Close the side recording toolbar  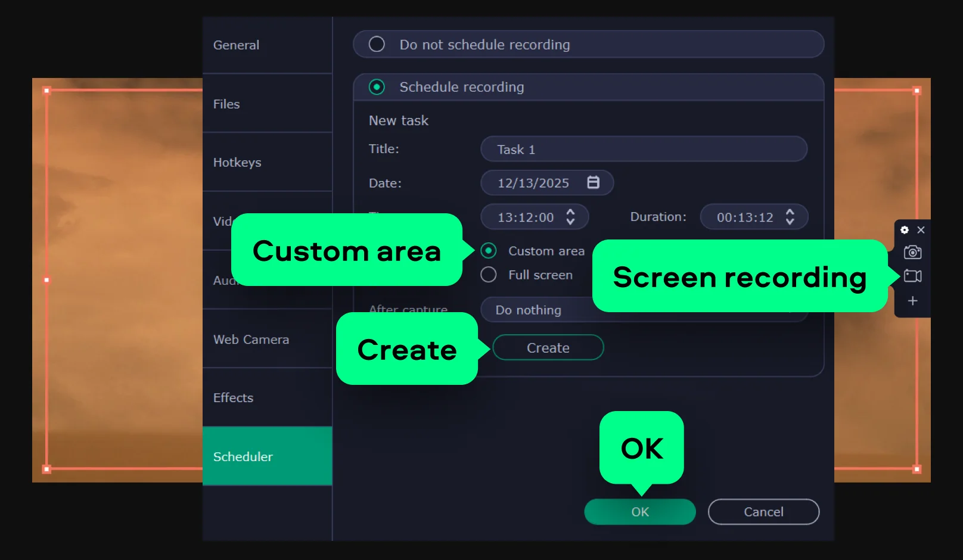[921, 230]
